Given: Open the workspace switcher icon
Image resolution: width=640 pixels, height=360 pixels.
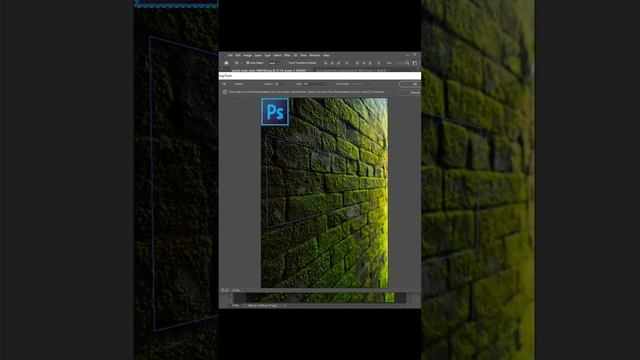Looking at the screenshot, I should pos(415,63).
